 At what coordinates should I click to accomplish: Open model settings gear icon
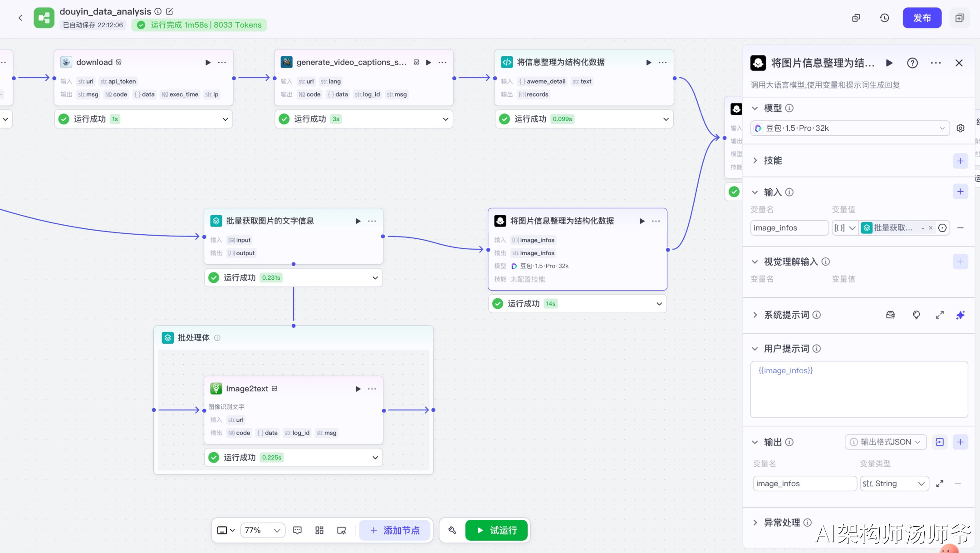pyautogui.click(x=960, y=128)
